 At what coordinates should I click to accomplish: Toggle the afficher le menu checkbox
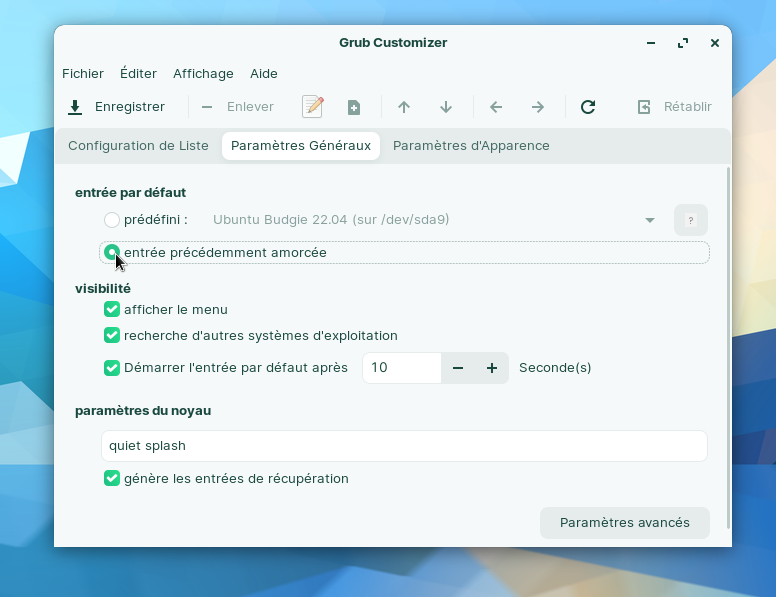[x=112, y=310]
